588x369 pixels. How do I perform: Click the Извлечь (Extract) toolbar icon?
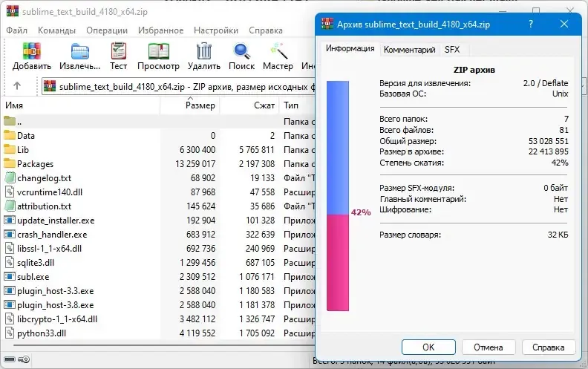pyautogui.click(x=80, y=51)
